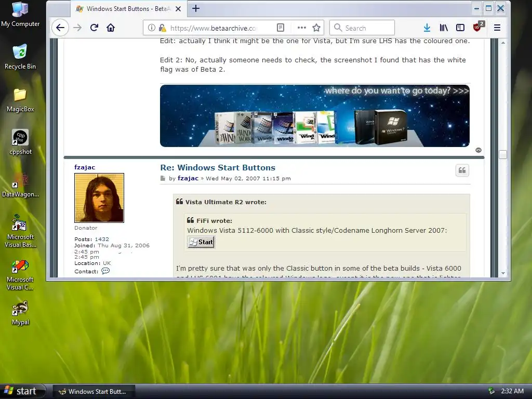The height and width of the screenshot is (399, 532).
Task: Click "Vista Ultimate R2 wrote:" quote header
Action: pos(225,202)
